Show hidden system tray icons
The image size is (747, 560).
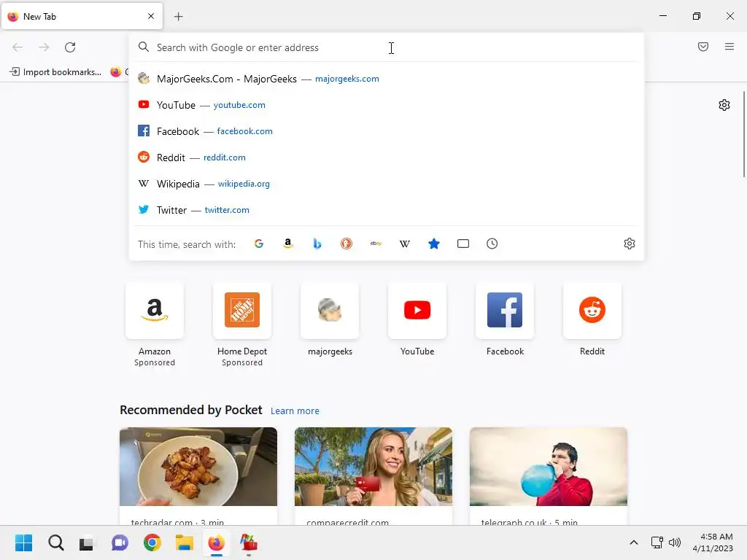[x=634, y=542]
